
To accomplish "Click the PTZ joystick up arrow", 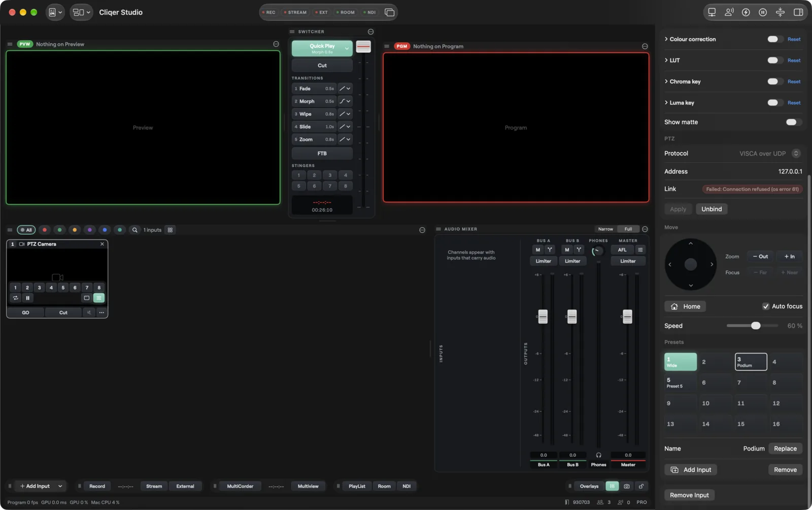I will coord(691,244).
